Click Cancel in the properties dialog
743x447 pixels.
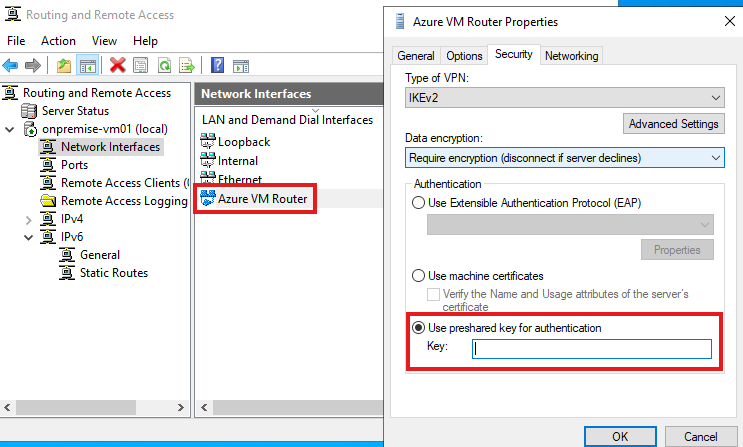[700, 437]
